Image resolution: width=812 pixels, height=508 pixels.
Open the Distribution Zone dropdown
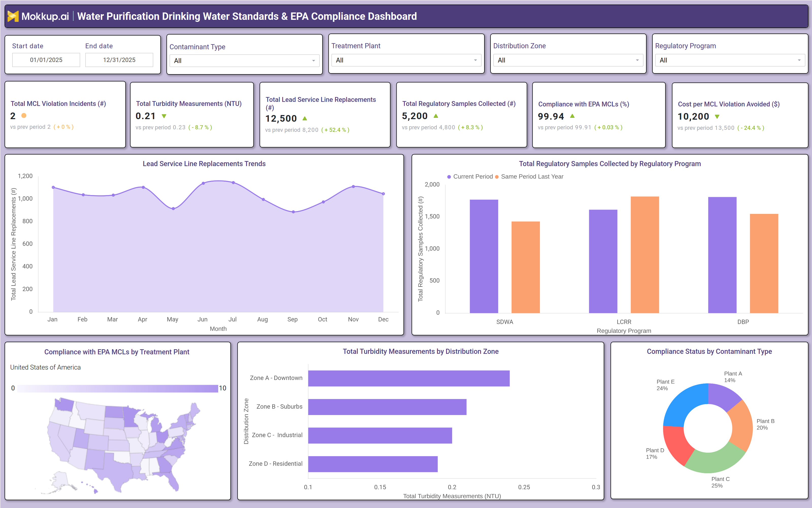coord(568,60)
